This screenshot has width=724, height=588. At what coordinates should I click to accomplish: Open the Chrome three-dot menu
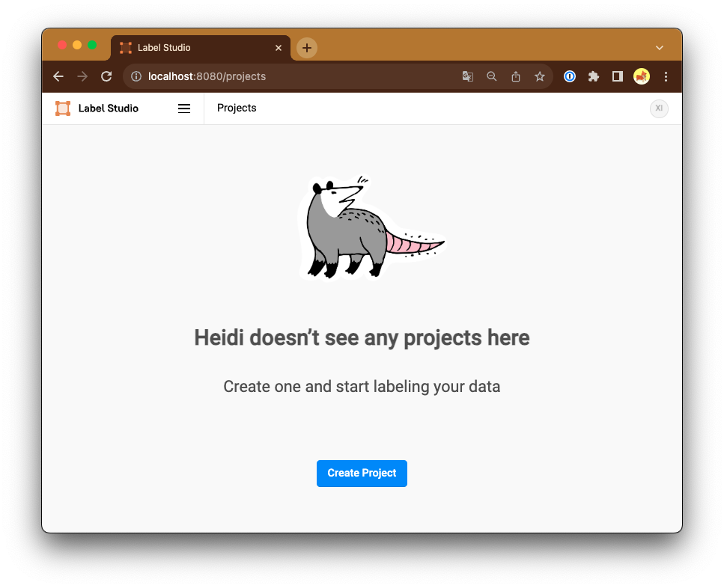click(x=666, y=76)
